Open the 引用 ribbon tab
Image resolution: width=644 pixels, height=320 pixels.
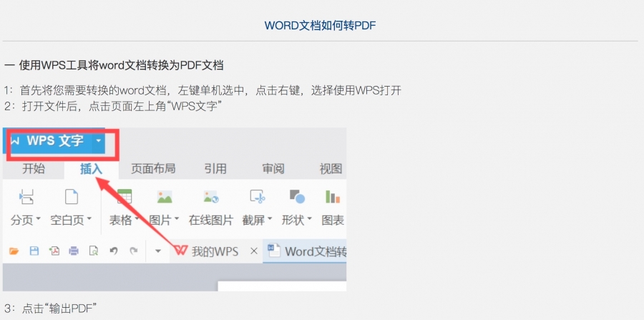[x=215, y=169]
